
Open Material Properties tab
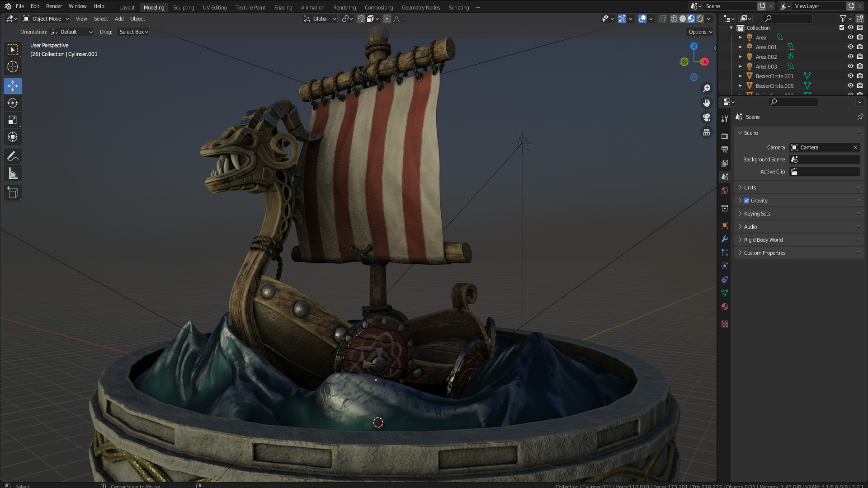tap(724, 306)
